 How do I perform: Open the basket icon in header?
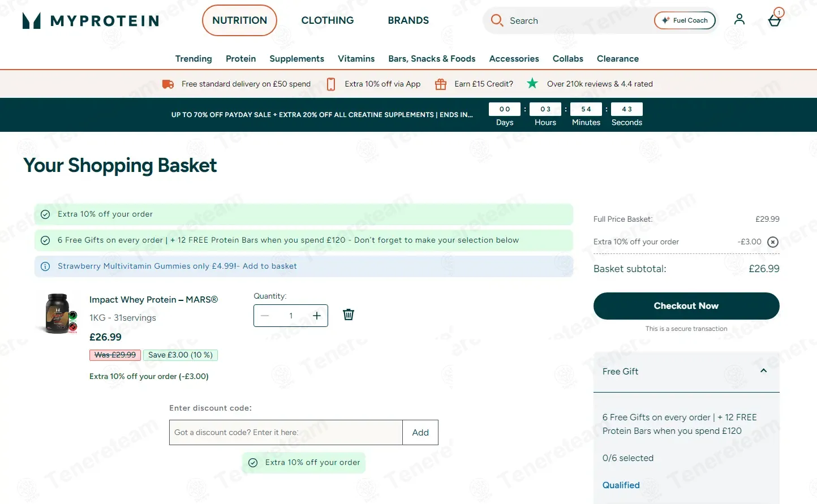pyautogui.click(x=775, y=20)
